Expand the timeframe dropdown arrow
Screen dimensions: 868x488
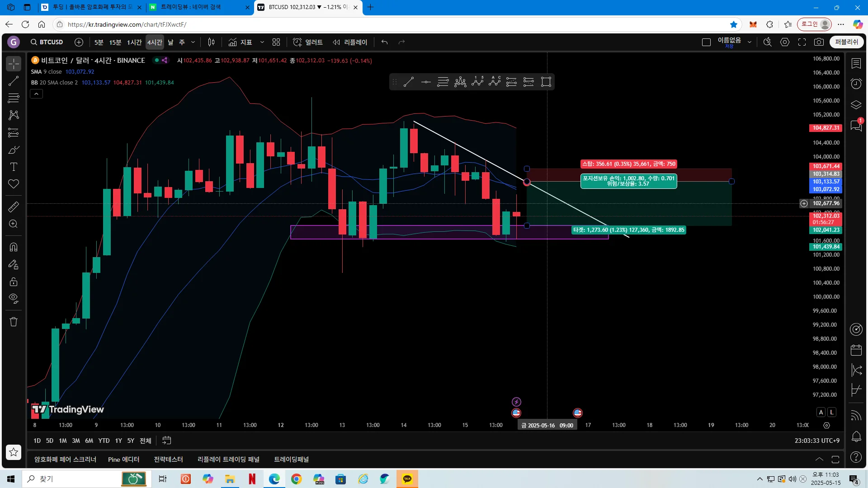(x=193, y=42)
